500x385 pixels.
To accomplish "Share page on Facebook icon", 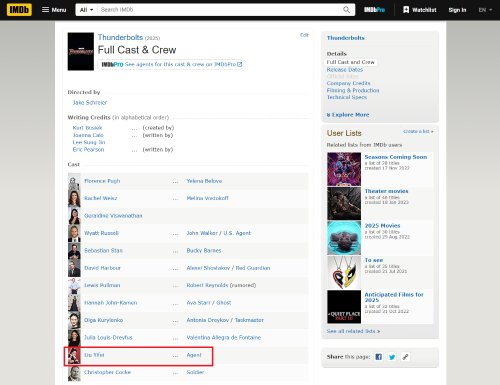I will tap(378, 357).
